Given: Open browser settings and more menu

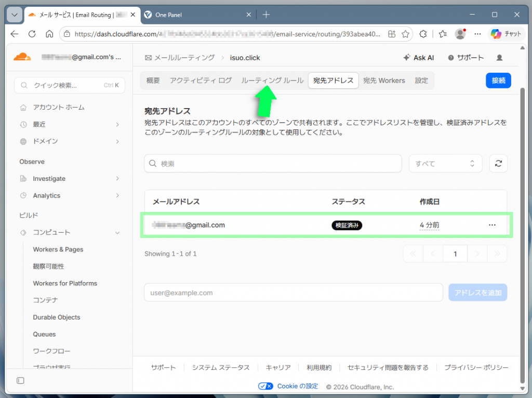Looking at the screenshot, I should pyautogui.click(x=478, y=34).
